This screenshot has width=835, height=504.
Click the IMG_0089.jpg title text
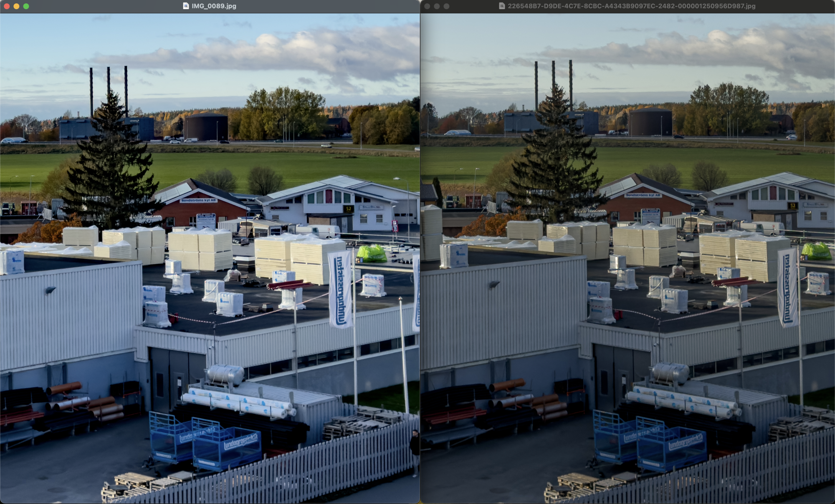point(214,6)
